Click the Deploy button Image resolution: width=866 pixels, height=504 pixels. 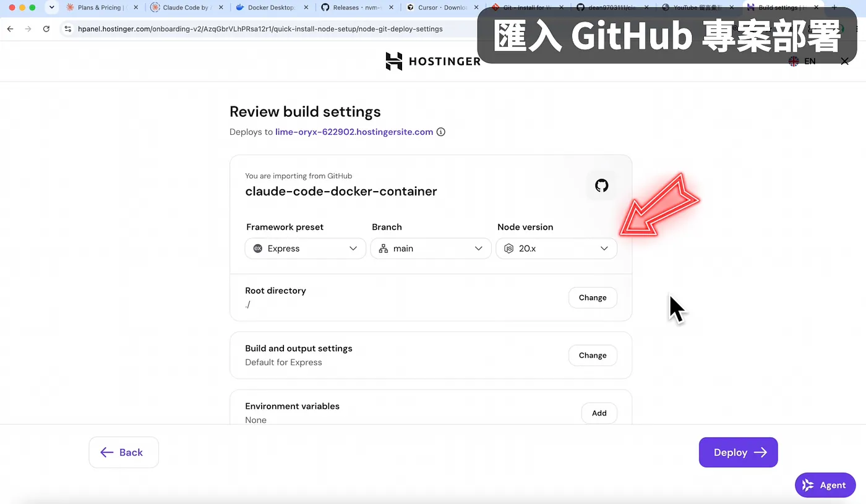pos(738,453)
